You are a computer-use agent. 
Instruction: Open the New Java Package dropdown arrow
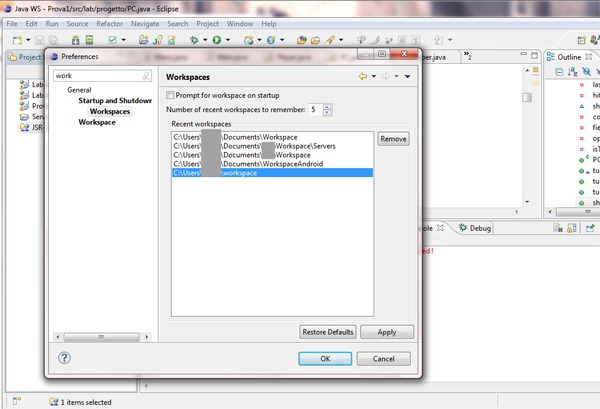tap(259, 40)
